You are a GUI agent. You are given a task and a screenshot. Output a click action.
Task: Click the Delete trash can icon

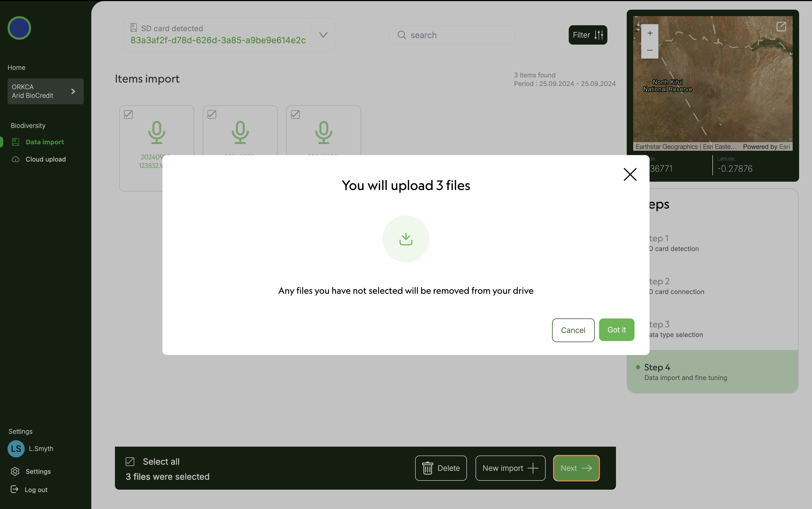click(427, 468)
